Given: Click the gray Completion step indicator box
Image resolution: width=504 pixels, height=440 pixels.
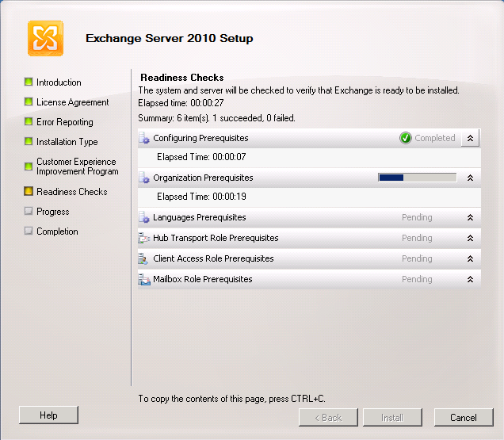Looking at the screenshot, I should coord(29,231).
